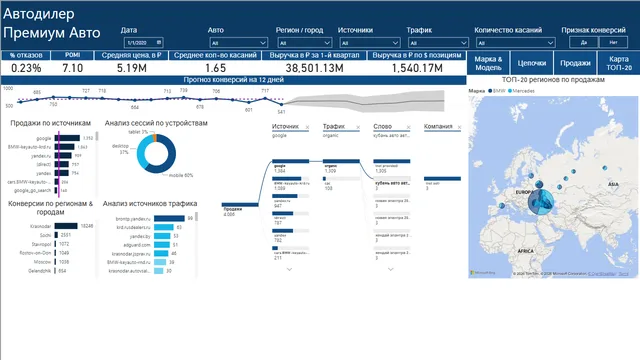This screenshot has width=640, height=360.
Task: Select the BMW legend marker on the map
Action: pyautogui.click(x=490, y=91)
